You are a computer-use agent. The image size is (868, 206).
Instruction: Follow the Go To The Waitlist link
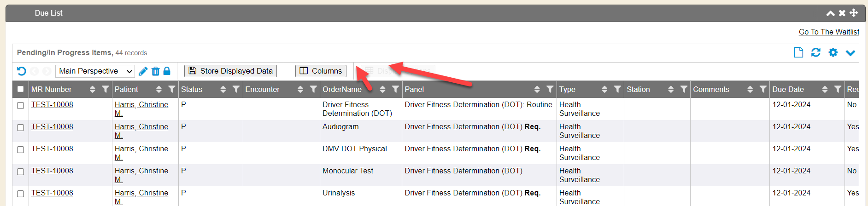[x=828, y=32]
